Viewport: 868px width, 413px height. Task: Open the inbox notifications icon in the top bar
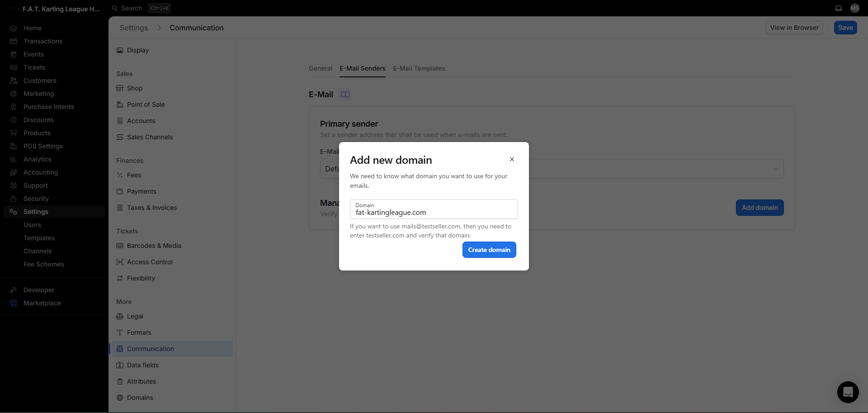(839, 8)
